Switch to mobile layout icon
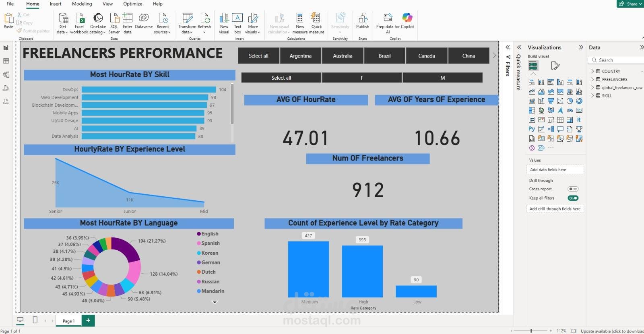Image resolution: width=644 pixels, height=334 pixels. coord(35,320)
